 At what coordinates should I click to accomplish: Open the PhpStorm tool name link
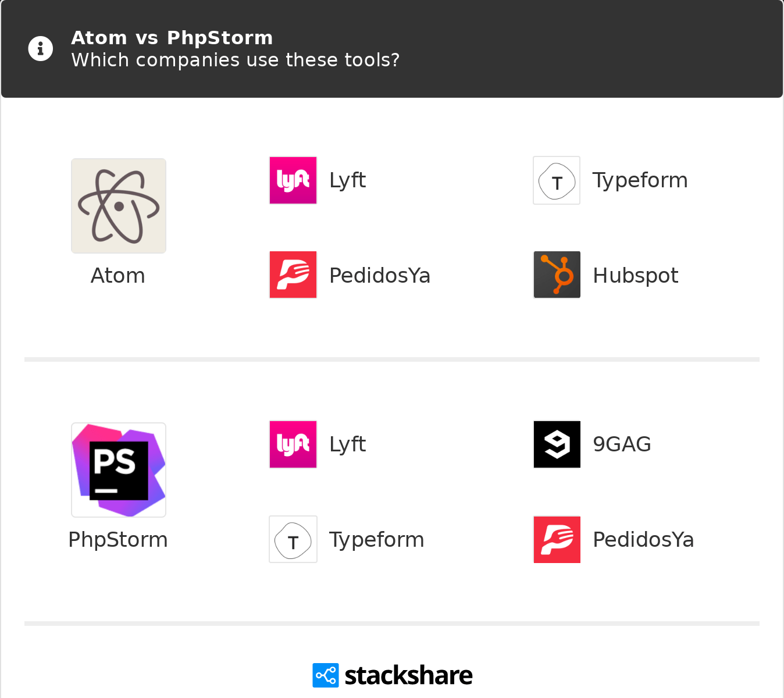118,540
